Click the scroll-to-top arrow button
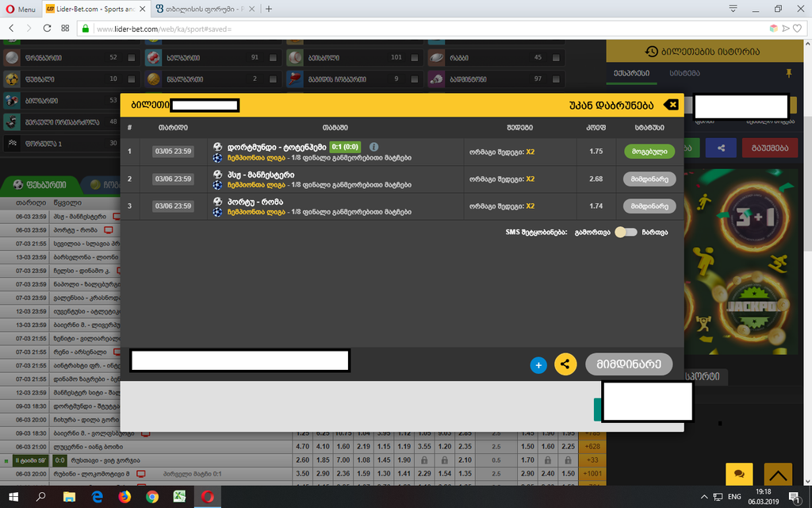812x508 pixels. [x=778, y=475]
